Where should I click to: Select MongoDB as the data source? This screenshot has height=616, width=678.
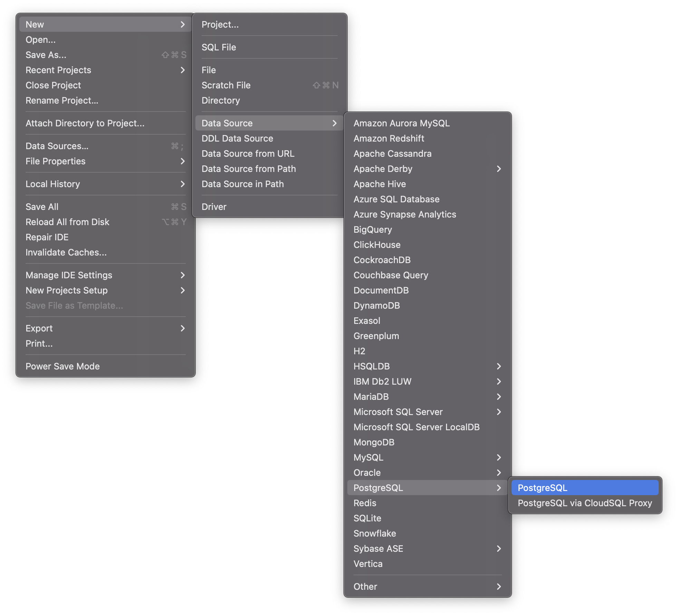click(x=374, y=442)
